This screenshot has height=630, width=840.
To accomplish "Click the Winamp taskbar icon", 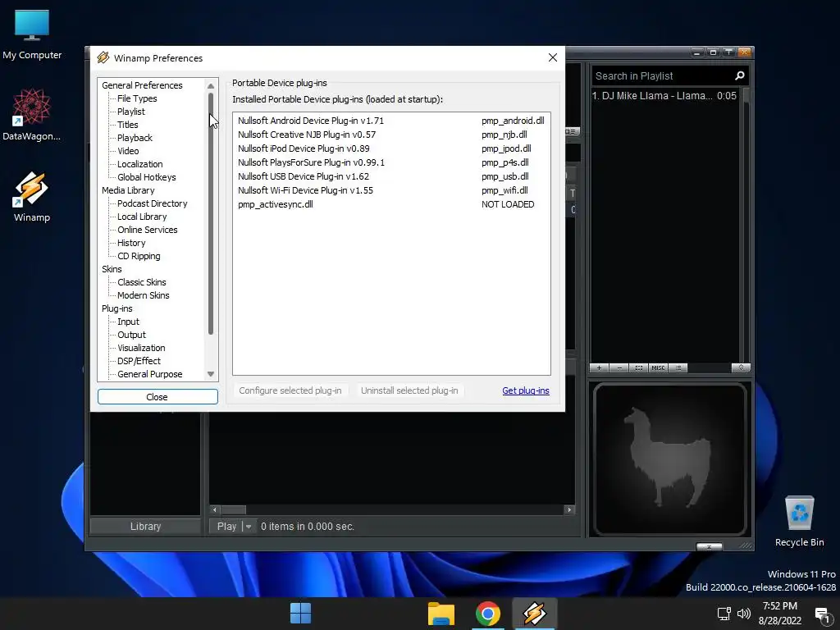I will (x=535, y=614).
